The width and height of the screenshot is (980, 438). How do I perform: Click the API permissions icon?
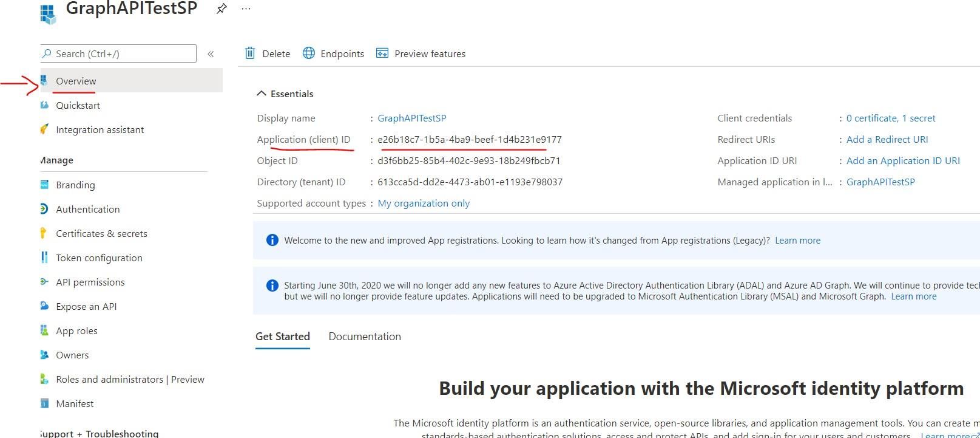[44, 282]
